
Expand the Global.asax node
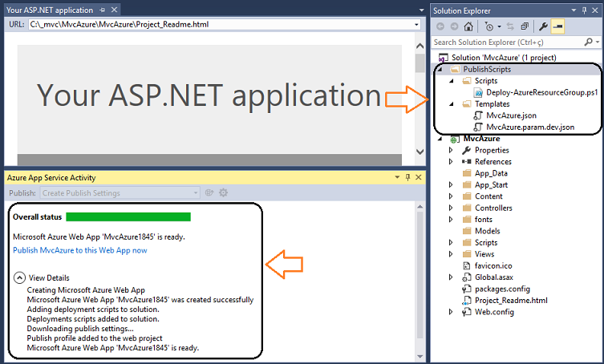tap(451, 277)
